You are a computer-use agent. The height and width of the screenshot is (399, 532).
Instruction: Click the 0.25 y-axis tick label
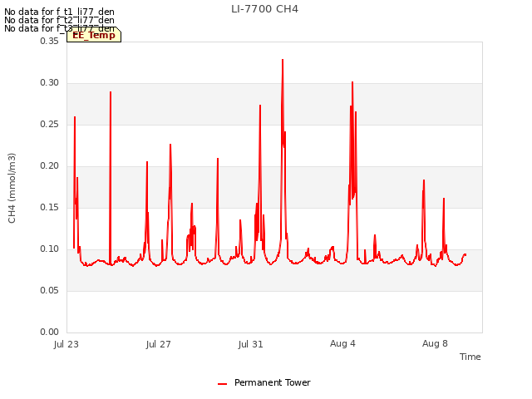tap(50, 124)
